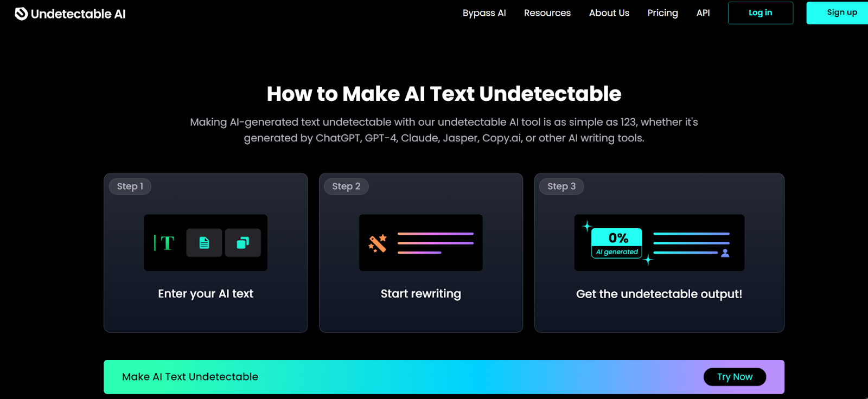Click the 'Enter your AI text' caption
The height and width of the screenshot is (399, 868).
coord(206,294)
